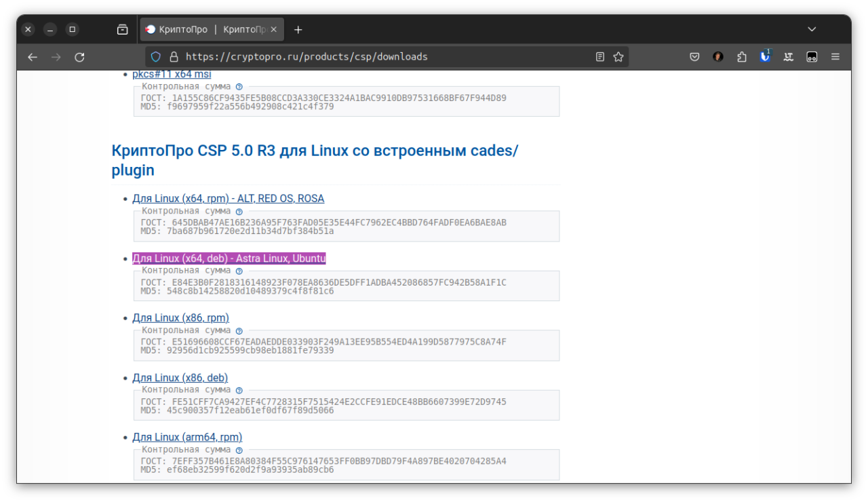Open a new tab with plus button

(x=298, y=29)
